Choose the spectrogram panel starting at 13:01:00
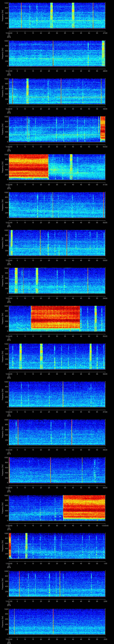114x644 pixels. point(57,584)
